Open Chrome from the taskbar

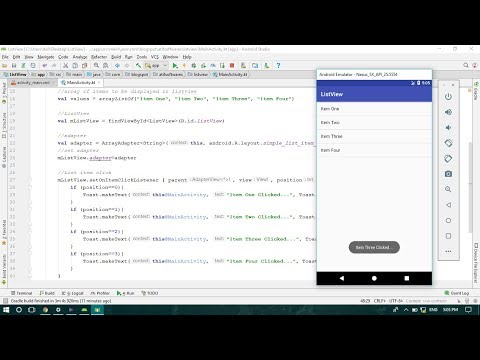click(45, 310)
